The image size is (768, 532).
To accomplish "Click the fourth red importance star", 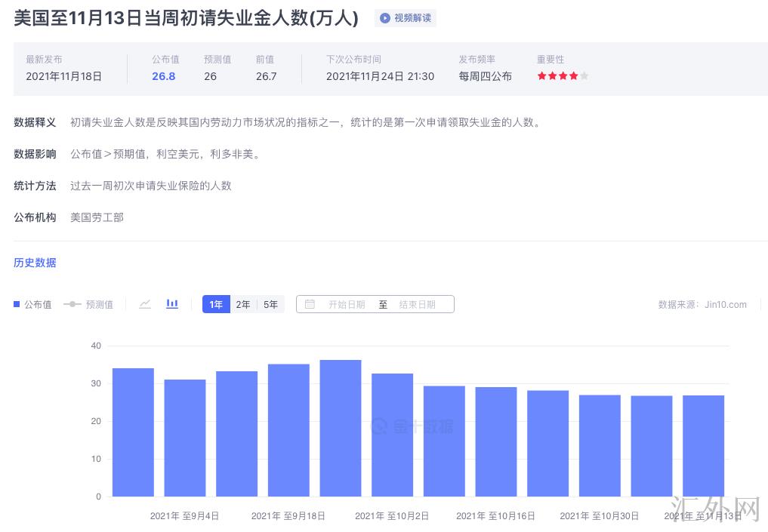I will (x=573, y=76).
